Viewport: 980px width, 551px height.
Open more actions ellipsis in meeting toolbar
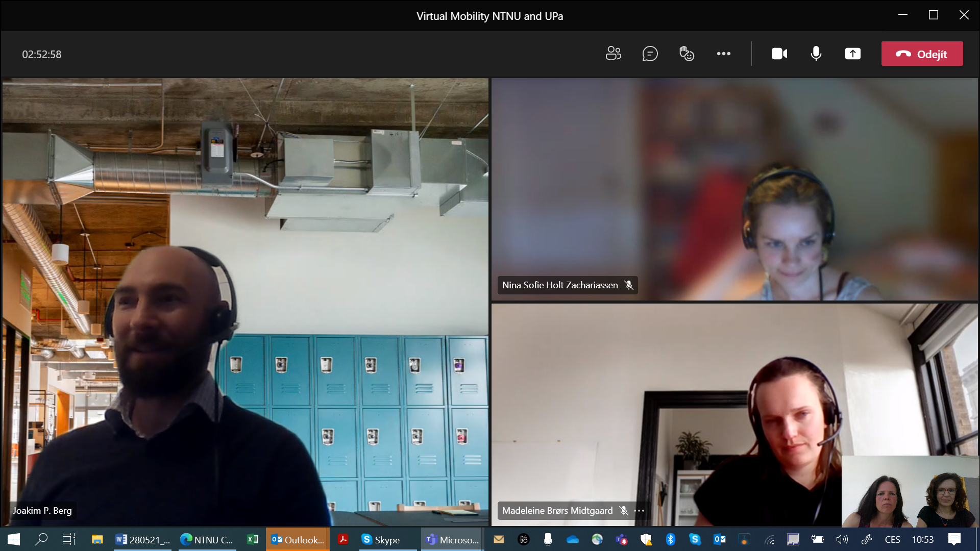click(723, 54)
